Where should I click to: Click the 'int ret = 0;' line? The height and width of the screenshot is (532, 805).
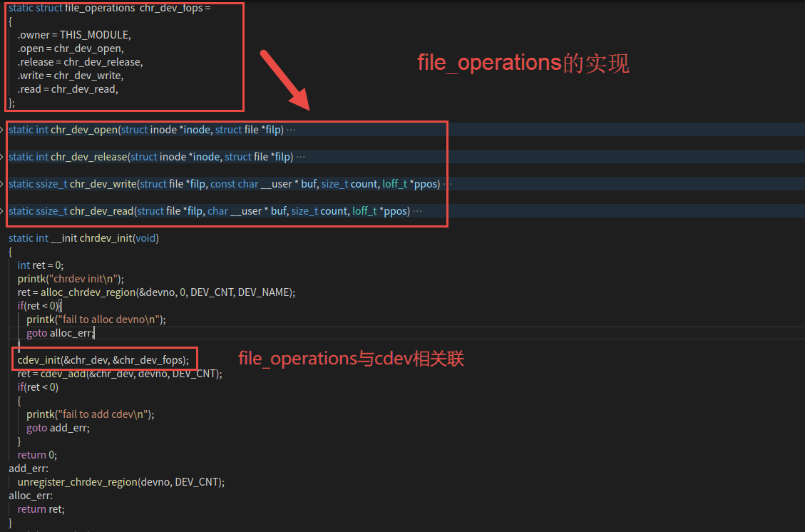(x=41, y=265)
